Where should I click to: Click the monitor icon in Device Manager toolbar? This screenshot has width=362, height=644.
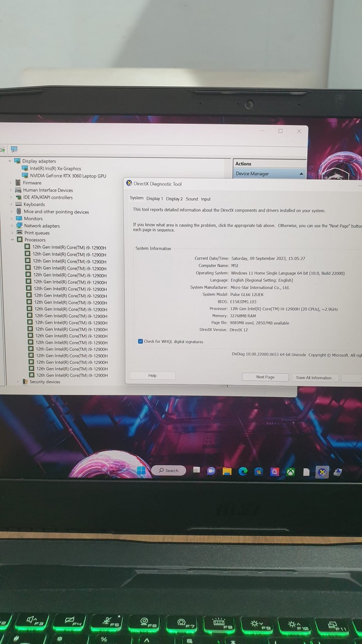(14, 149)
